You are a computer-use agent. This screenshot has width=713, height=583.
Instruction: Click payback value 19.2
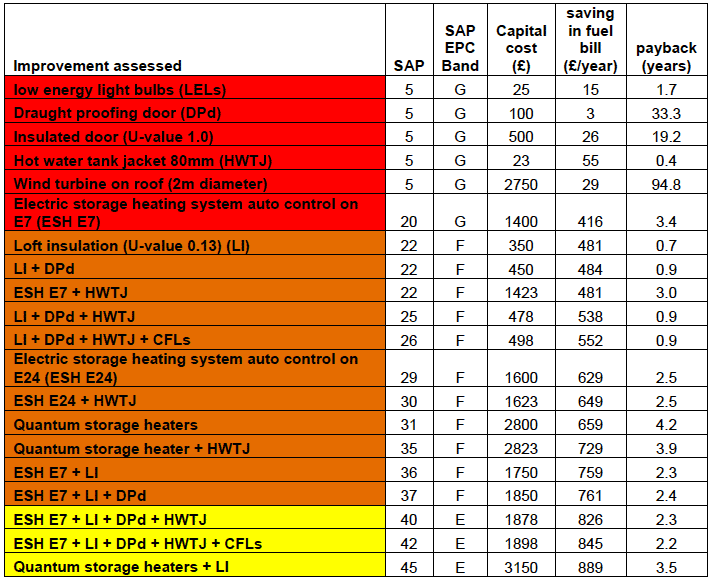coord(666,137)
